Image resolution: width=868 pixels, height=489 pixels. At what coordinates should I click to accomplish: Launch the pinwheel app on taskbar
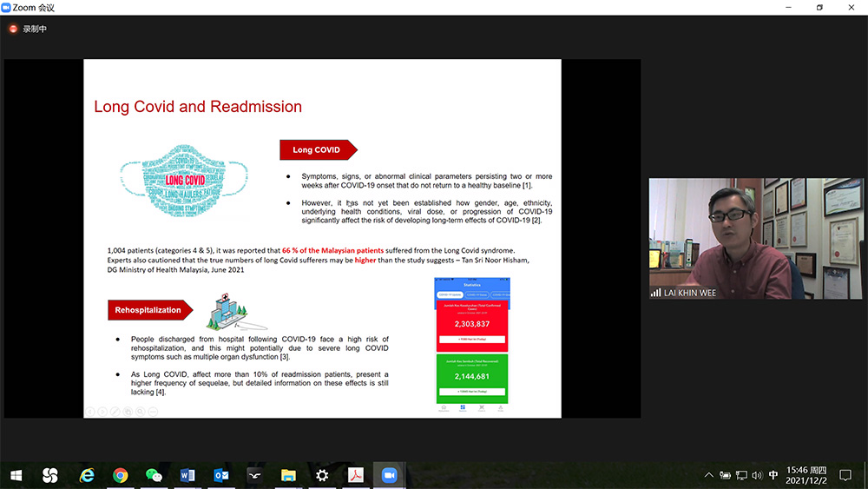(x=49, y=475)
